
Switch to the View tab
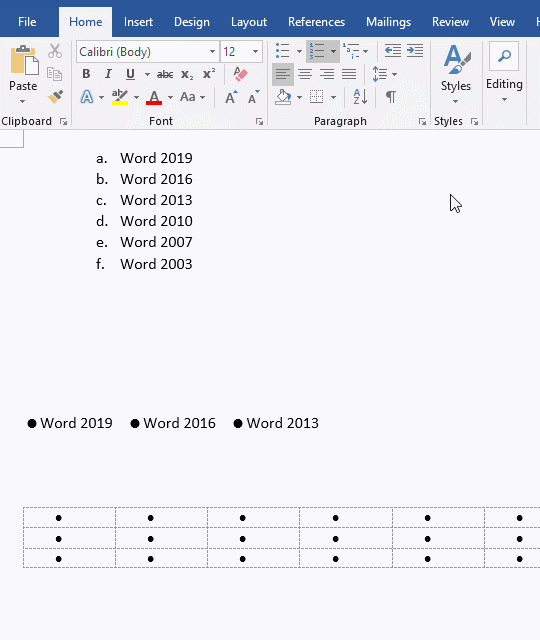coord(502,22)
